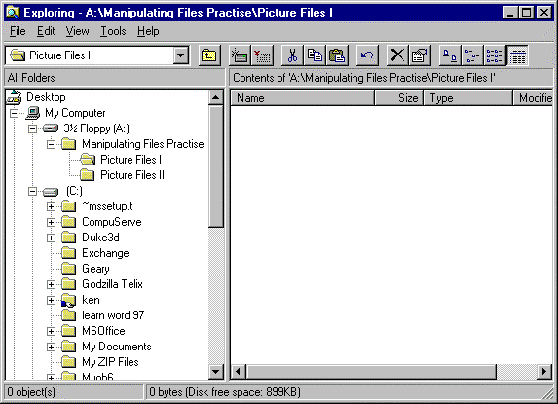Screen dimensions: 558x404
Task: Click the Delete X toolbar icon
Action: [397, 56]
